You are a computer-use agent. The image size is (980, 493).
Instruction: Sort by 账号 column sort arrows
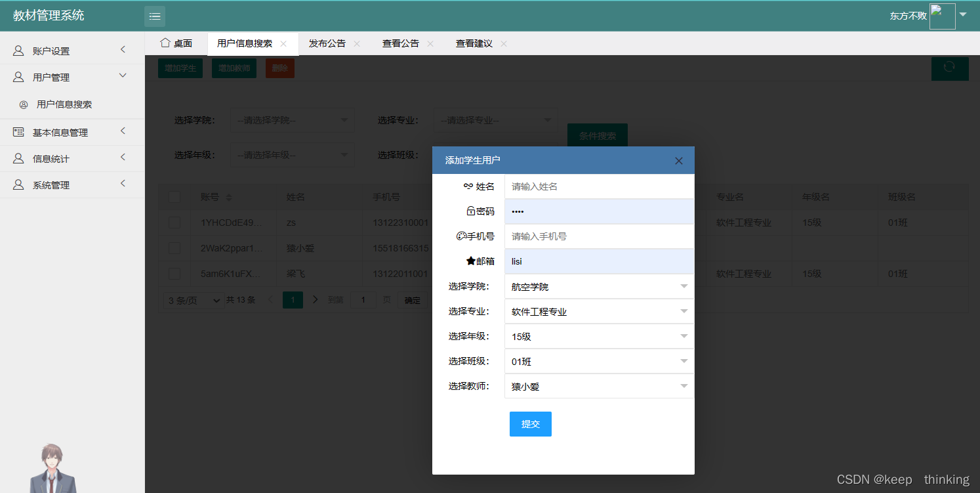point(229,198)
